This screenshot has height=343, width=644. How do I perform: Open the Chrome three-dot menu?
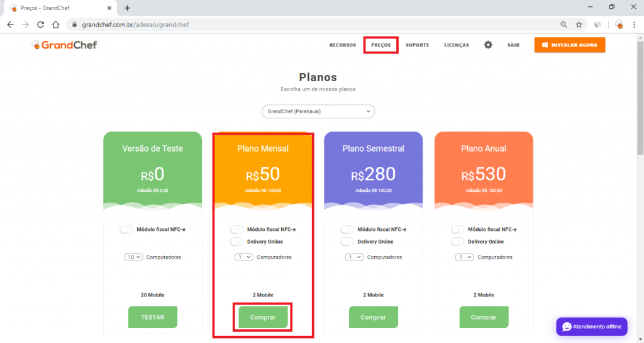634,25
